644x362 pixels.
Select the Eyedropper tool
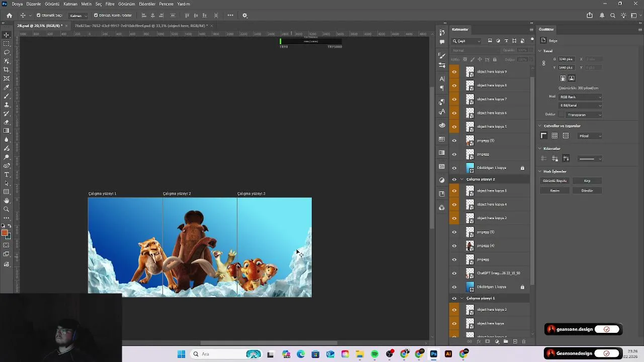click(x=7, y=87)
